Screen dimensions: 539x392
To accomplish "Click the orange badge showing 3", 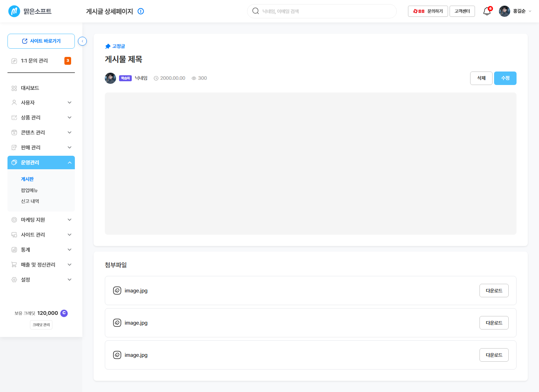I will 68,61.
